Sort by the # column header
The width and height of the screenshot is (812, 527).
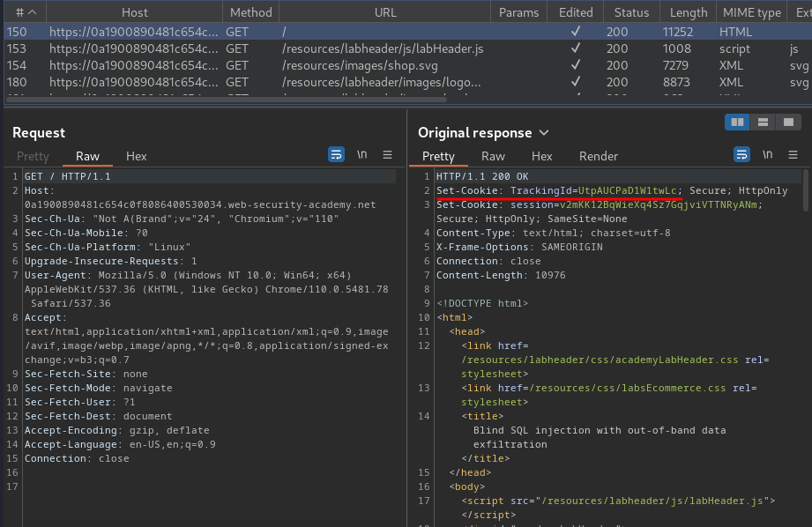[x=26, y=12]
